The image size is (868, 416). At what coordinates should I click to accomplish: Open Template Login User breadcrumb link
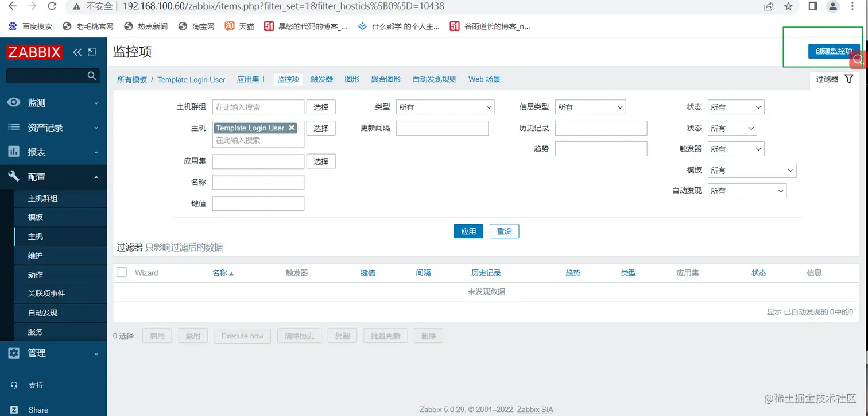191,79
